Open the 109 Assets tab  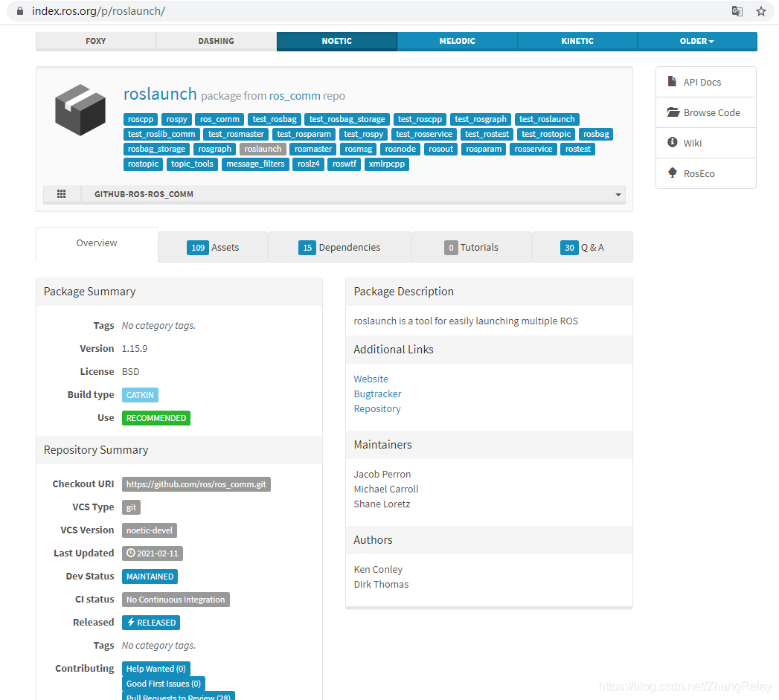(213, 248)
